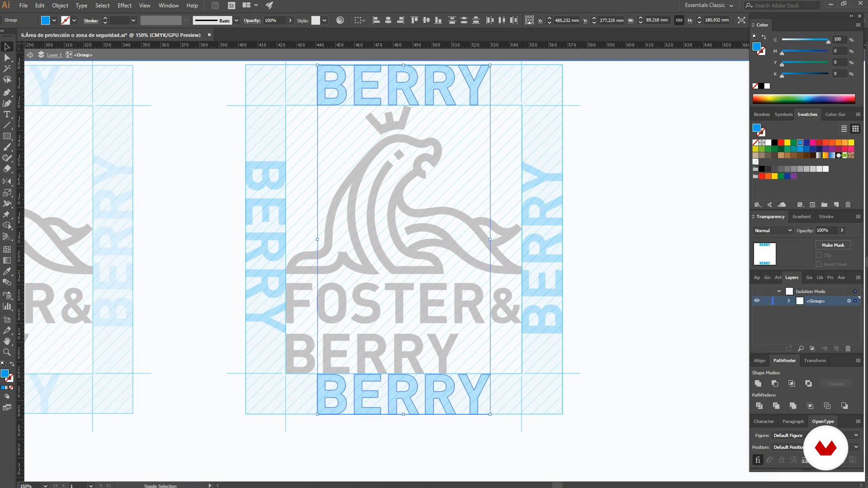Locate object with Layers panel magnifier

(x=801, y=348)
